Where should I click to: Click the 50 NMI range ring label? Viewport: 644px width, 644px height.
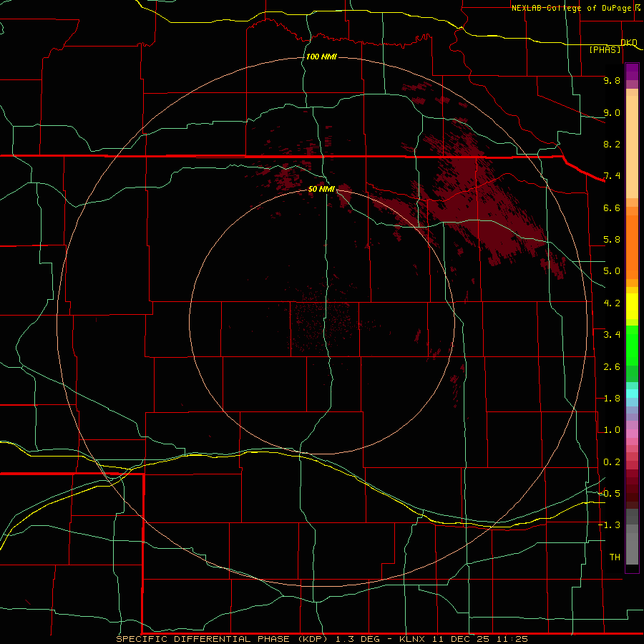click(321, 189)
